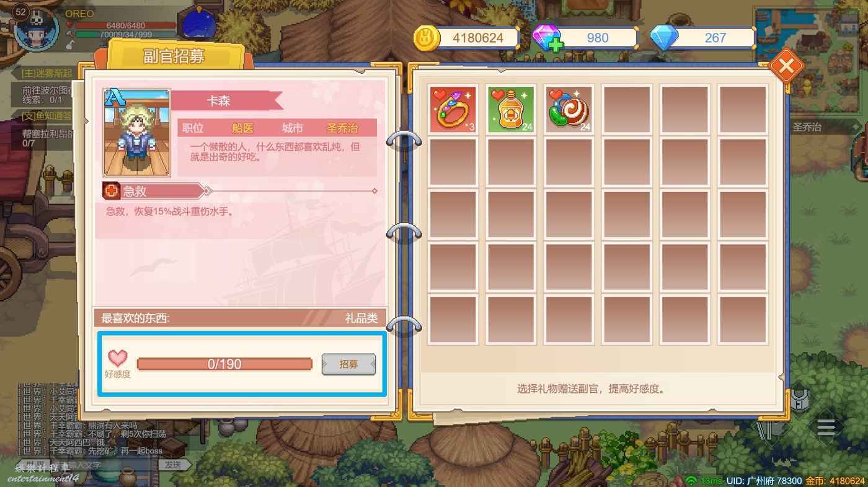868x487 pixels.
Task: Click the 好感度 heart icon
Action: pos(117,358)
